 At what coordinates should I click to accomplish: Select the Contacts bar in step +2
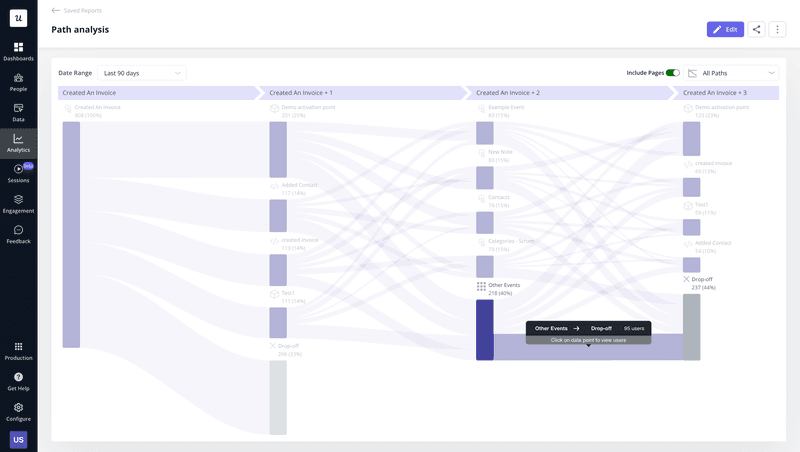(x=485, y=222)
